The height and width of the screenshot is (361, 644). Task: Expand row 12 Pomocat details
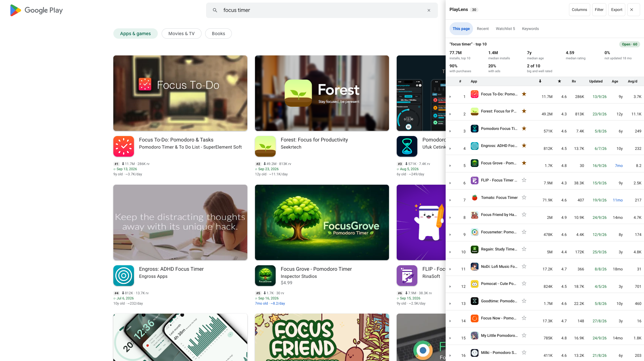[x=450, y=287]
